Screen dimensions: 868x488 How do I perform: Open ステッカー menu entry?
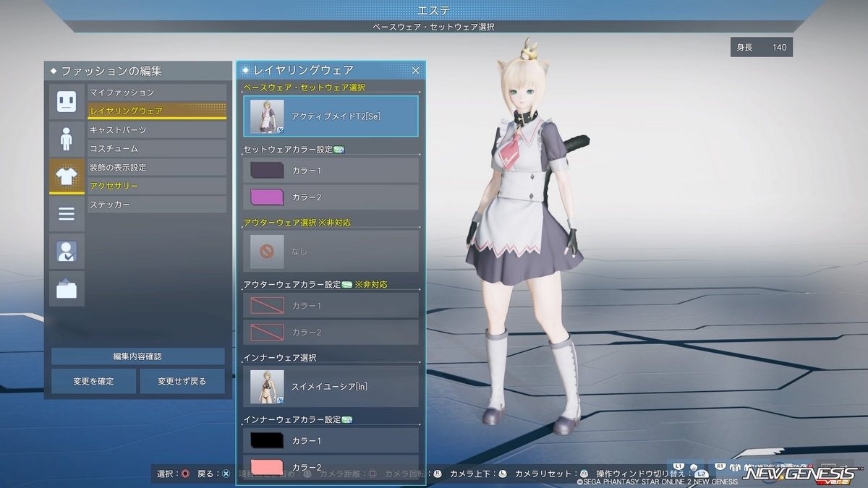157,205
